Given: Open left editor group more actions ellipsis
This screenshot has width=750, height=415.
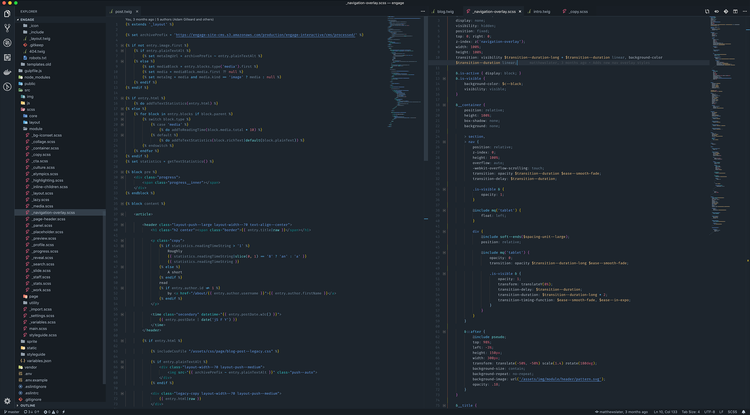Looking at the screenshot, I should point(423,11).
